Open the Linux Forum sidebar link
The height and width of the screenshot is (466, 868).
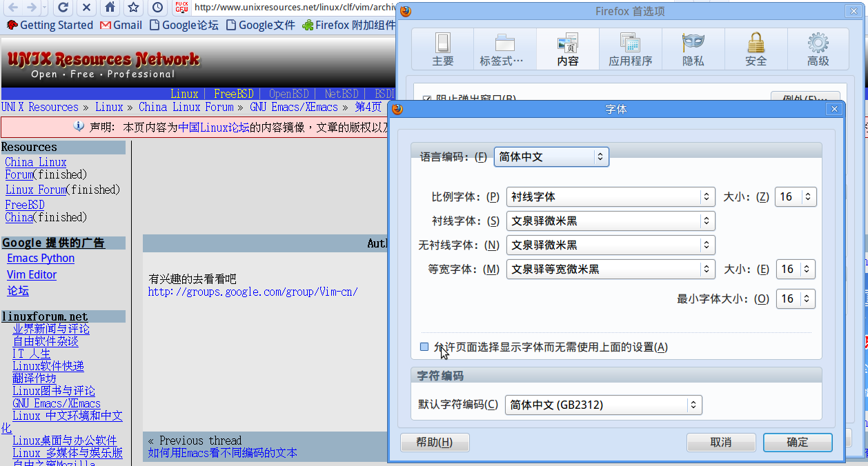tap(36, 190)
